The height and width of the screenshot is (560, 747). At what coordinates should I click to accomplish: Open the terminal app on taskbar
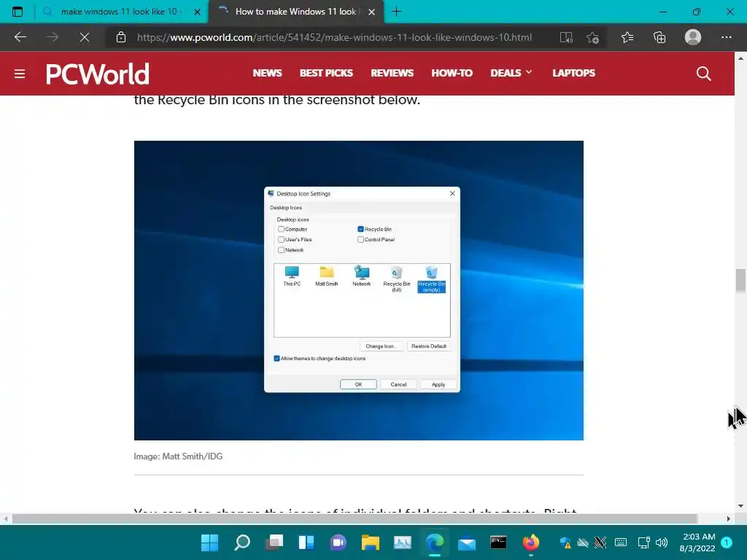click(x=498, y=542)
